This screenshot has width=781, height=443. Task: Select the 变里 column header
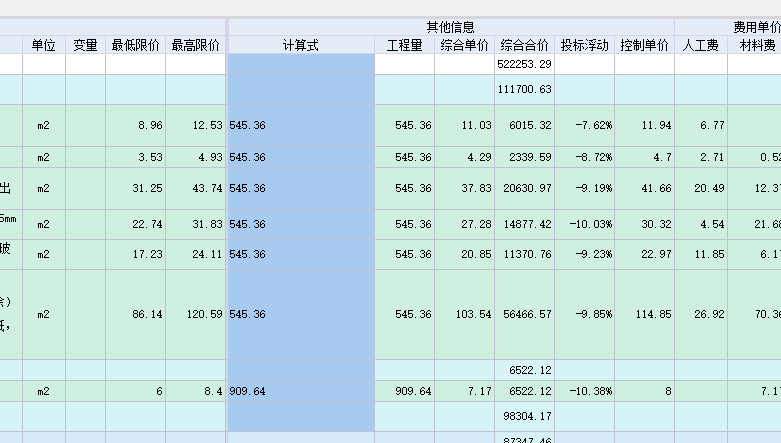(x=85, y=45)
